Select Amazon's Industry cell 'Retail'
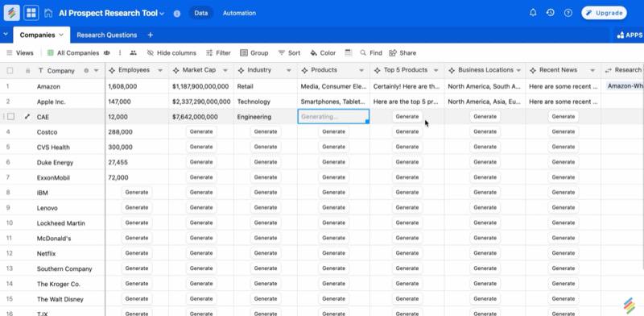This screenshot has height=316, width=644. [x=266, y=87]
